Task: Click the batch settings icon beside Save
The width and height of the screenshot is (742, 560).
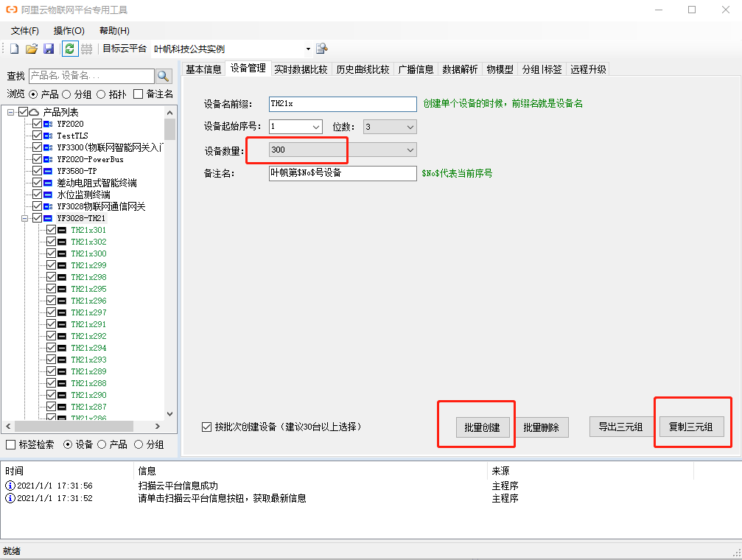Action: [87, 47]
